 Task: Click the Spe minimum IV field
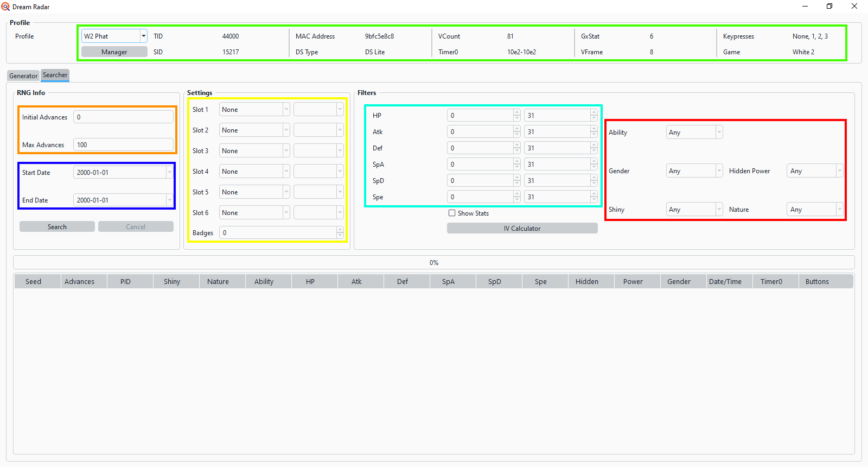[x=484, y=197]
